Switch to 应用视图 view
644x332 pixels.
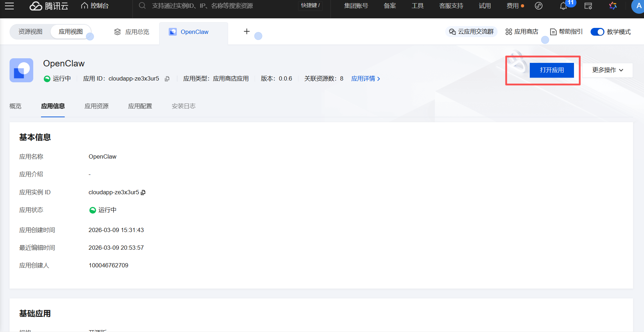(71, 32)
